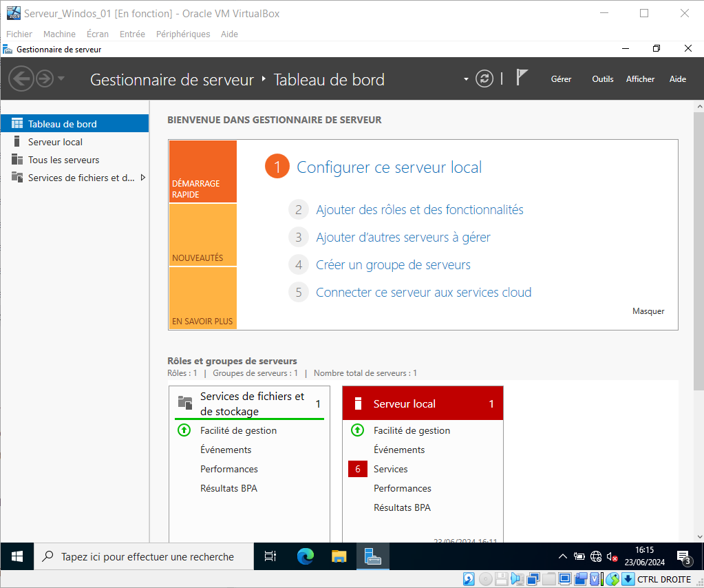Viewport: 704px width, 588px height.
Task: Open the navigation history dropdown arrow
Action: [x=61, y=78]
